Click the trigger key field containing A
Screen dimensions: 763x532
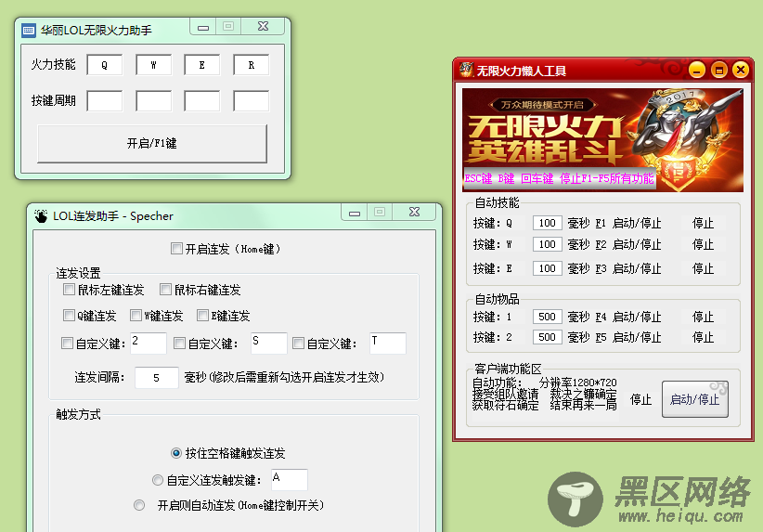[x=290, y=480]
